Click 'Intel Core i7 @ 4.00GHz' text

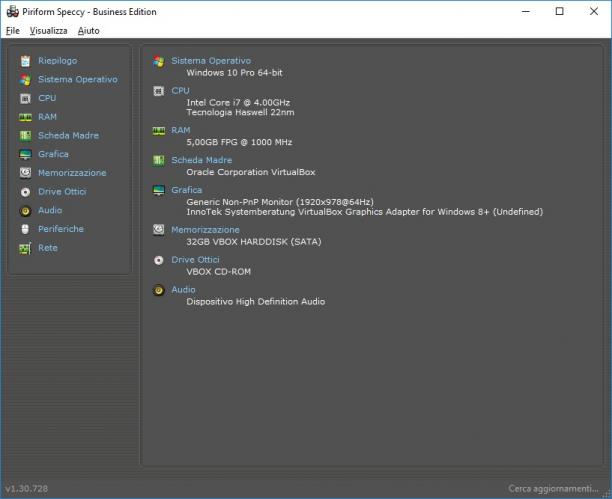(238, 103)
